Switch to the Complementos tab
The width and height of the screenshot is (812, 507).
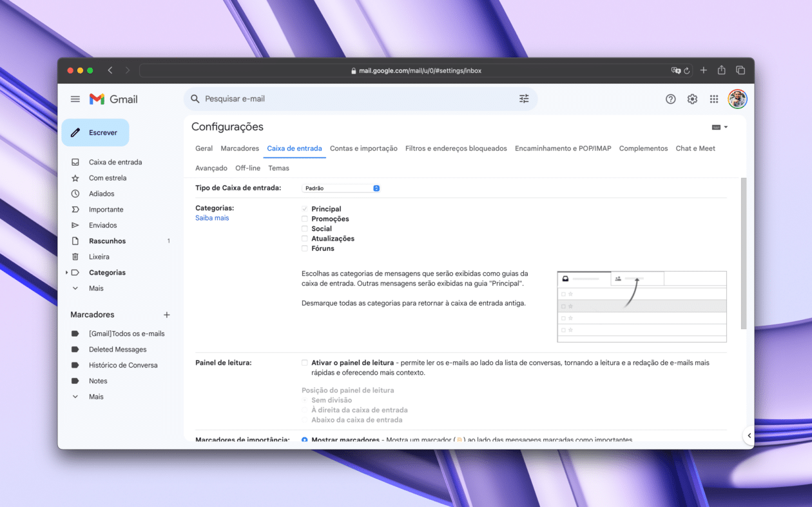(643, 148)
